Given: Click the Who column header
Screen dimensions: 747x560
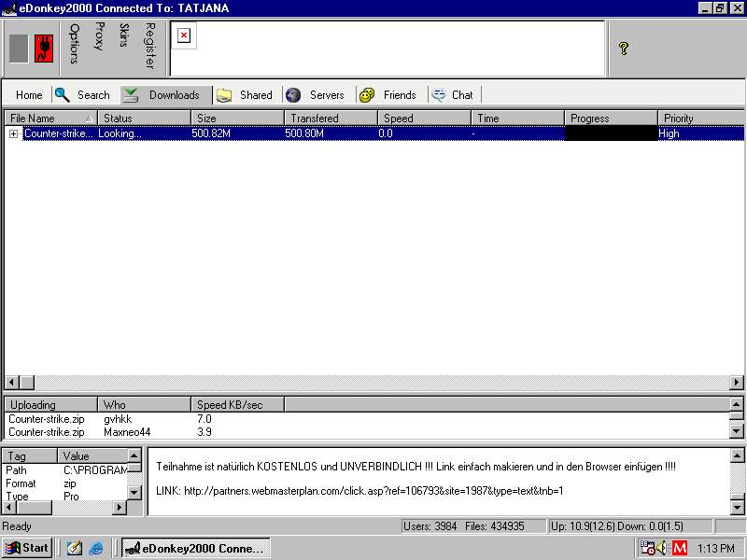Looking at the screenshot, I should [145, 405].
